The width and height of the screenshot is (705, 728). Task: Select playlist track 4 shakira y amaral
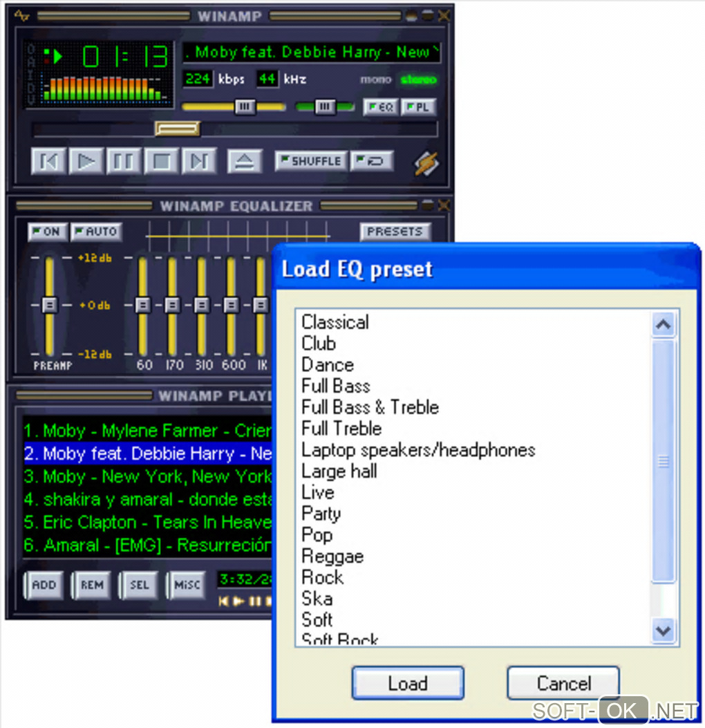148,500
